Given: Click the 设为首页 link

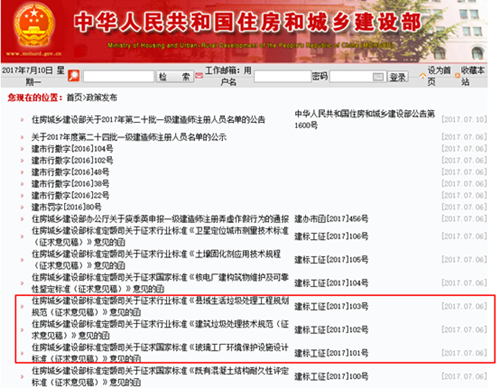Looking at the screenshot, I should coord(439,76).
